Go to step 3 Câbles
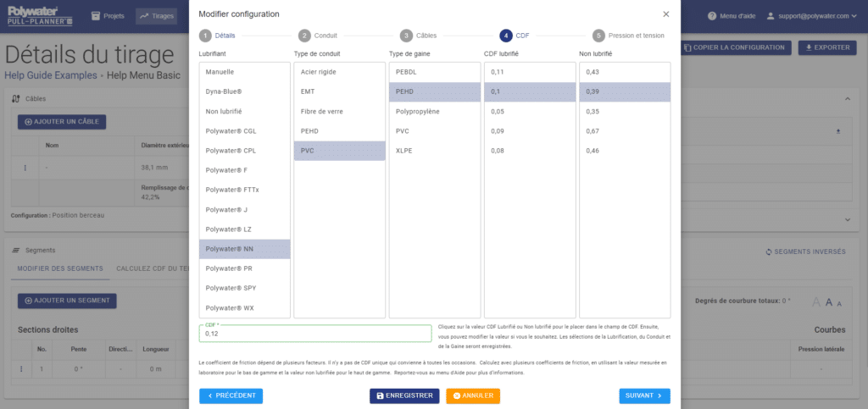This screenshot has height=409, width=868. pyautogui.click(x=419, y=36)
